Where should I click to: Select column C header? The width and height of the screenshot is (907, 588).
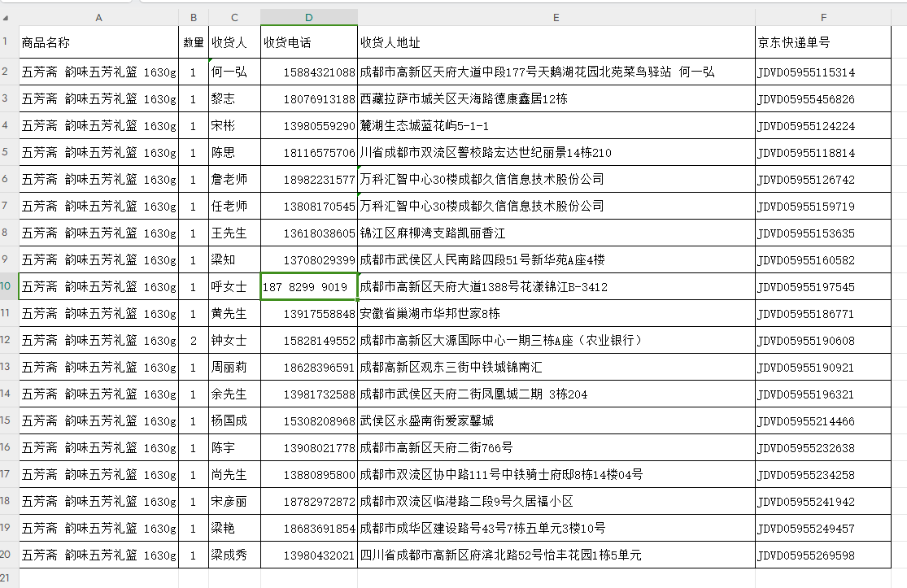235,17
